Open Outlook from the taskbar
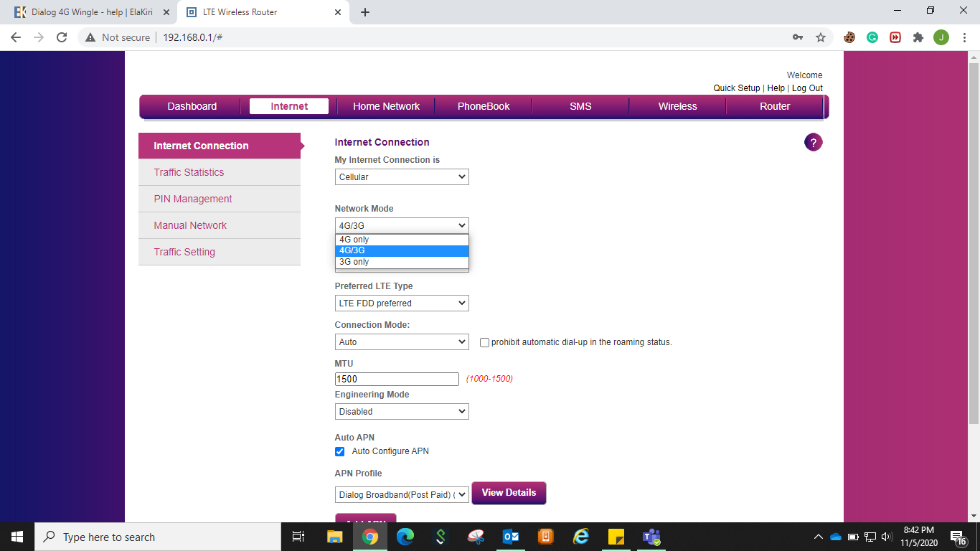 [512, 537]
